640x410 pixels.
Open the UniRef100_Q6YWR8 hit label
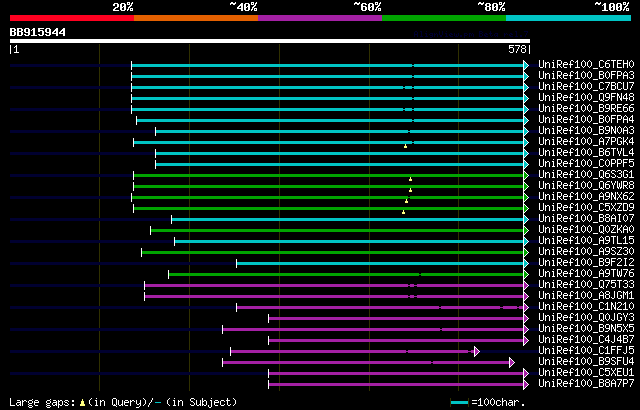[586, 186]
